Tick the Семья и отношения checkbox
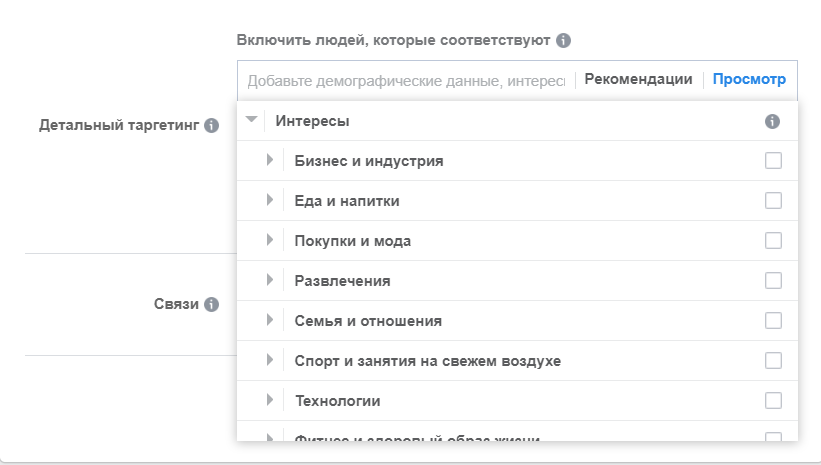 click(x=773, y=320)
